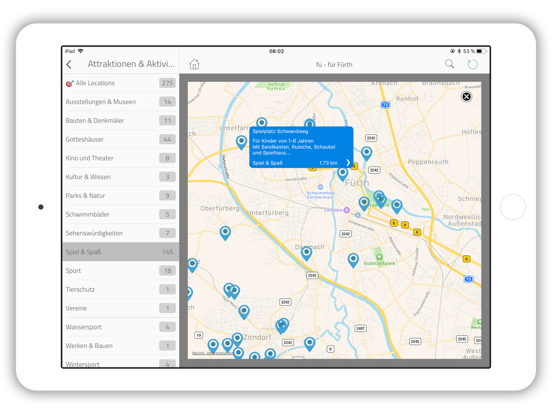Choose Tierschutz entry in list
Viewport: 552px width, 414px height.
pos(121,289)
